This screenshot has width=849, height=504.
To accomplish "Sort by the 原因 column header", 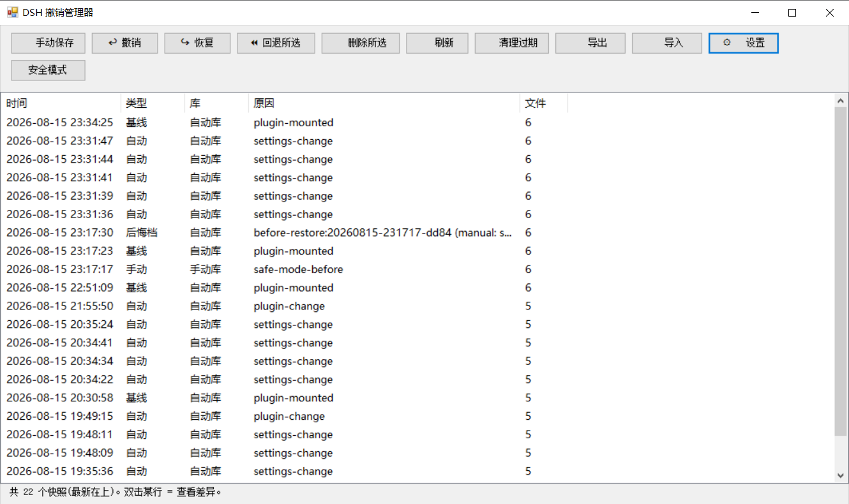I will (384, 103).
